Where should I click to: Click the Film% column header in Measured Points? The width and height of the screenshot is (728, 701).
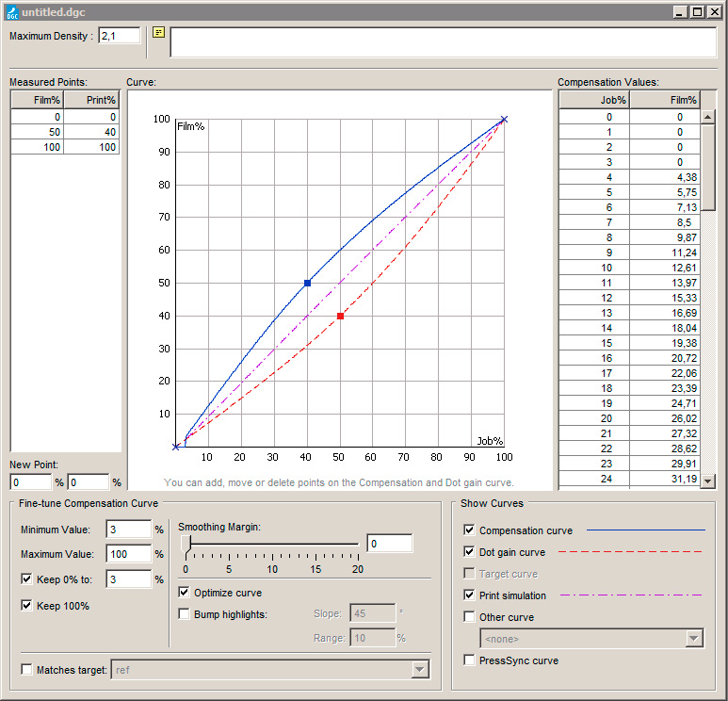coord(38,100)
